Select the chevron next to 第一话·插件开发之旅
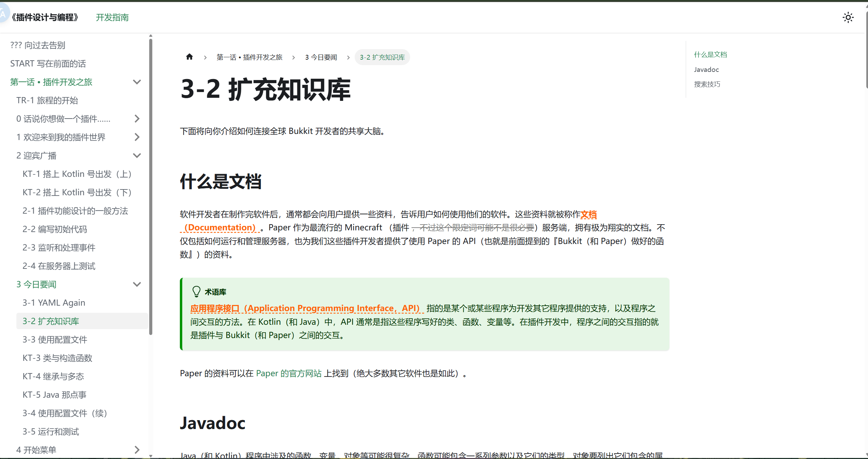The width and height of the screenshot is (868, 459). pyautogui.click(x=137, y=82)
